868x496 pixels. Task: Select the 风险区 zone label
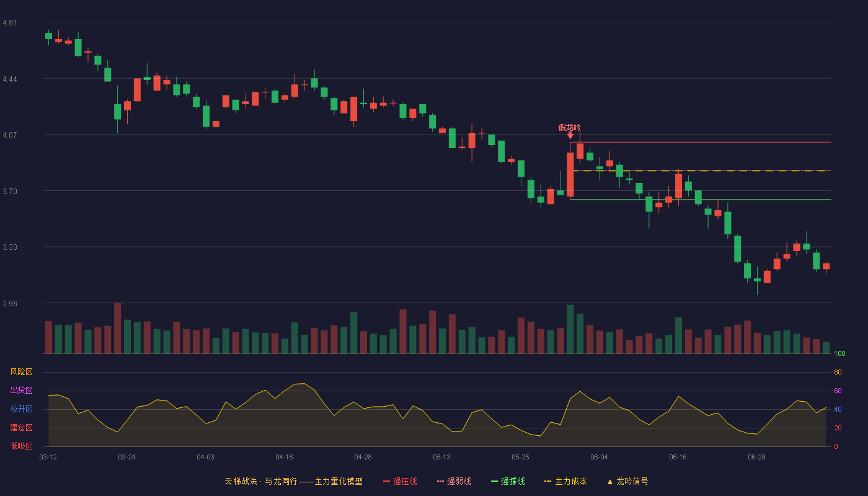(21, 372)
